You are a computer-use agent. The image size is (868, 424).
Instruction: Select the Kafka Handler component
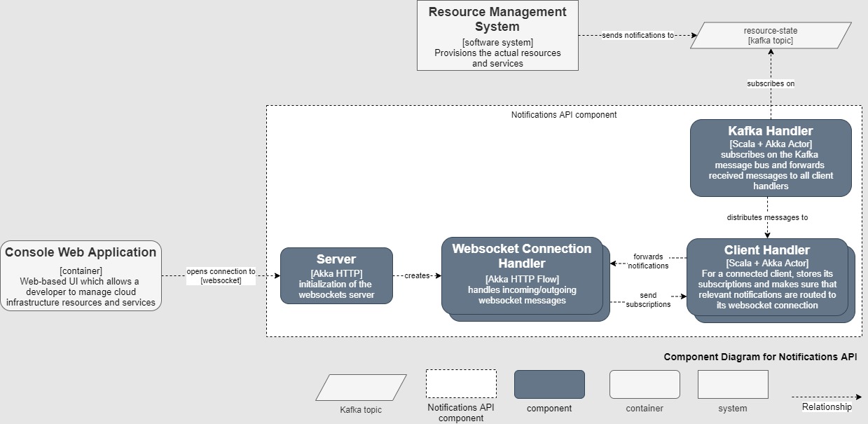(x=771, y=158)
